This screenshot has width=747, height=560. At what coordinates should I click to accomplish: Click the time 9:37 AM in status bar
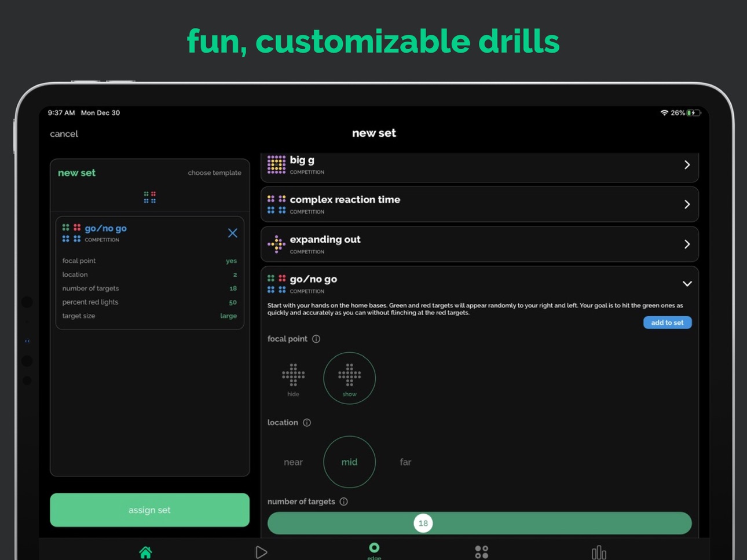(61, 113)
